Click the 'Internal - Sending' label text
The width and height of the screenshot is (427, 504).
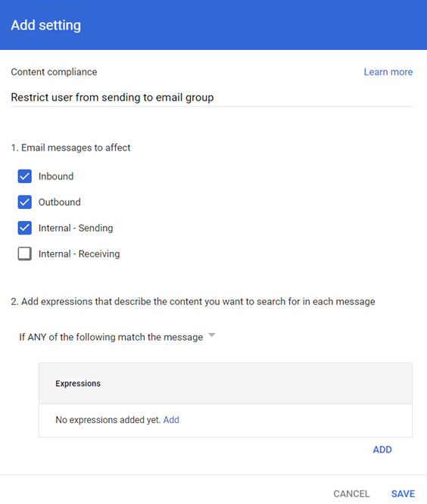(76, 228)
